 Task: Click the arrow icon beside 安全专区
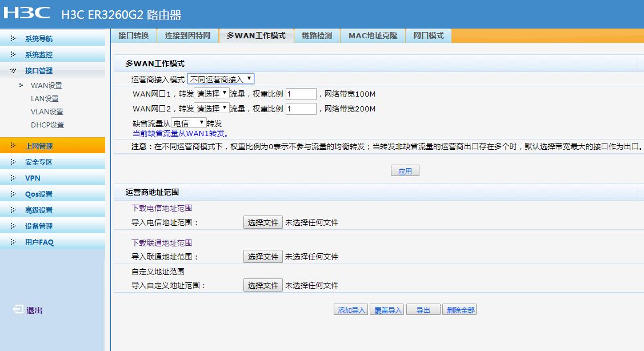(13, 162)
